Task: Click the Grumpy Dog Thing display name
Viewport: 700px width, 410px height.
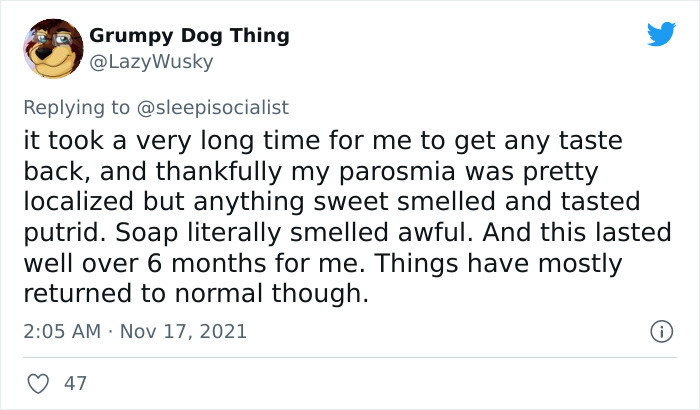Action: [189, 36]
